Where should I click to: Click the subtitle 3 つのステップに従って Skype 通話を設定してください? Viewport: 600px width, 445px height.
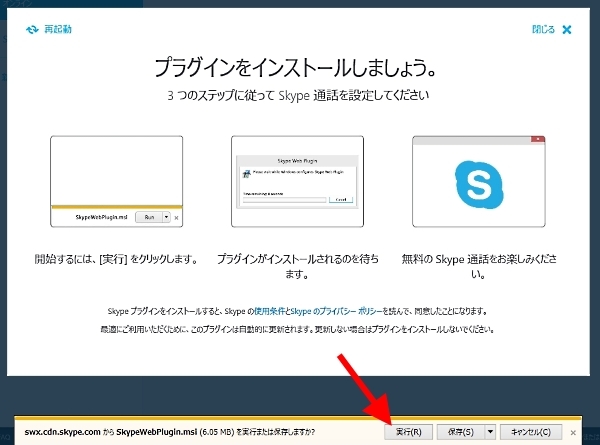298,95
